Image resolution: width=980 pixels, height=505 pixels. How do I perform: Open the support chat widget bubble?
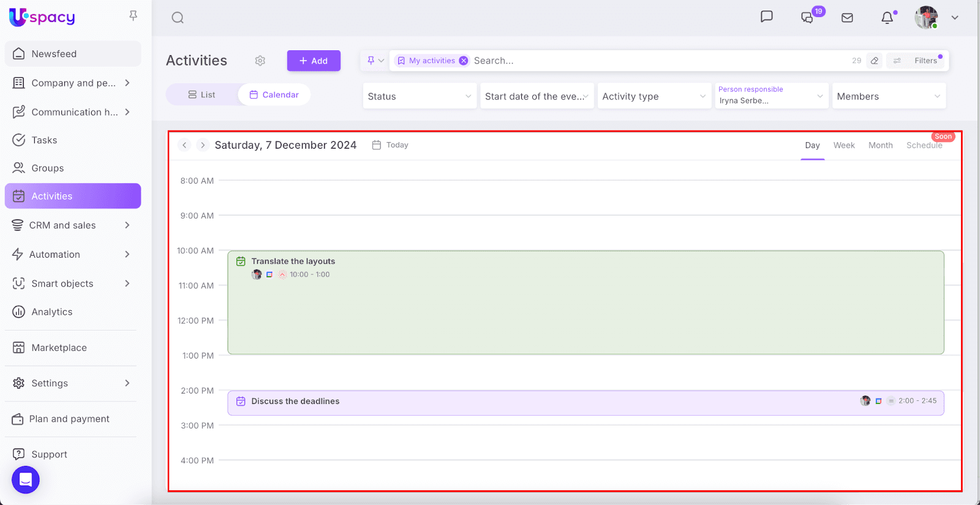(26, 479)
